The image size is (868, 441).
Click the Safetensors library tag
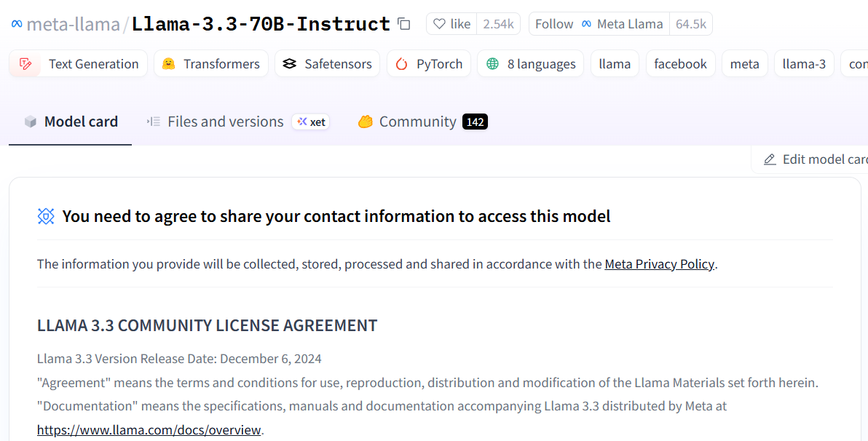tap(327, 64)
